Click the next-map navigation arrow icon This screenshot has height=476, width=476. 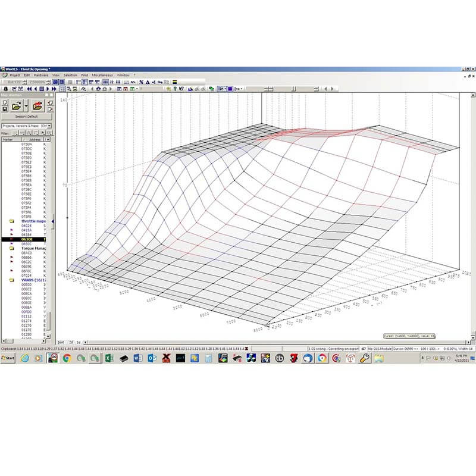pyautogui.click(x=48, y=89)
